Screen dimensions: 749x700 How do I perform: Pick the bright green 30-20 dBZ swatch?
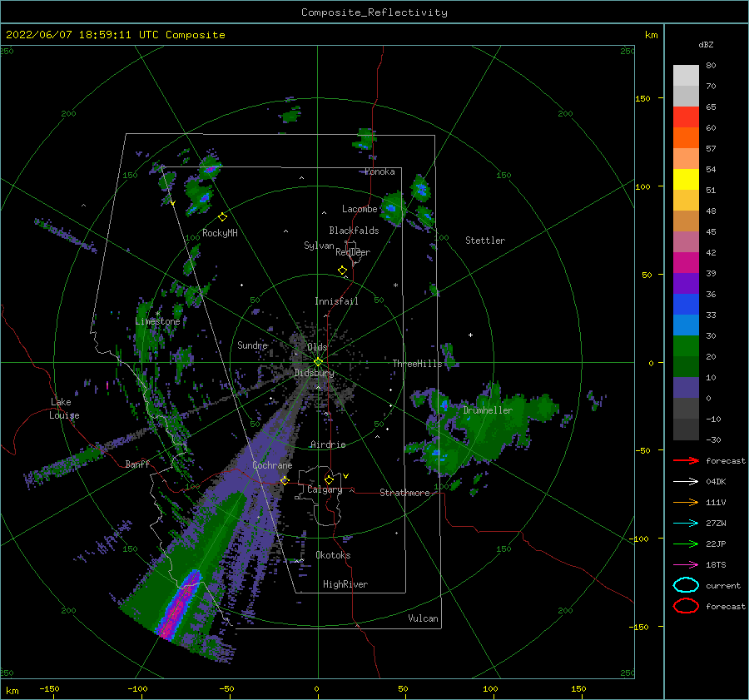(x=686, y=346)
